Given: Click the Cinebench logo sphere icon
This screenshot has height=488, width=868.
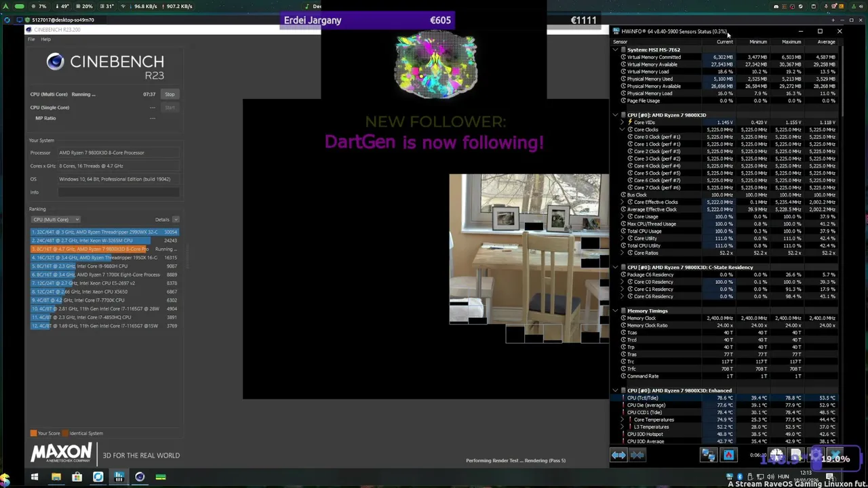Looking at the screenshot, I should (x=55, y=62).
